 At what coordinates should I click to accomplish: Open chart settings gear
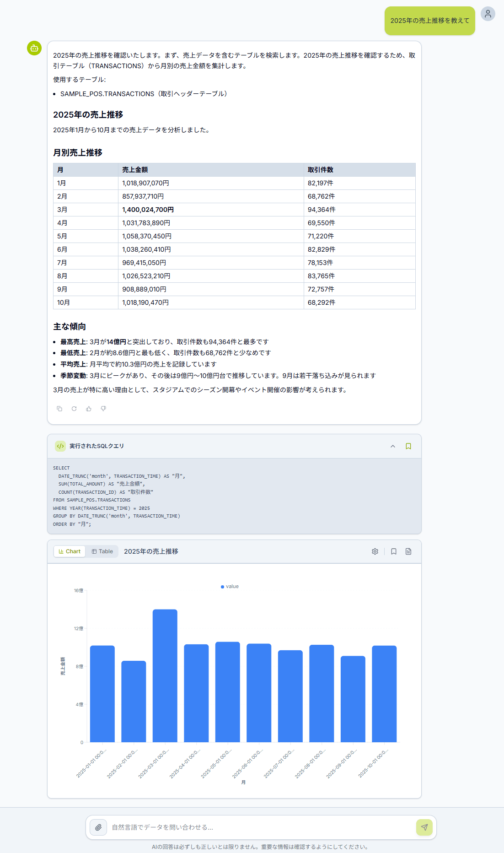(x=375, y=551)
